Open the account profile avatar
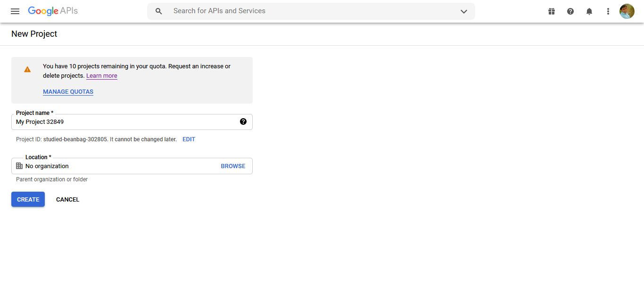644x308 pixels. [x=627, y=11]
